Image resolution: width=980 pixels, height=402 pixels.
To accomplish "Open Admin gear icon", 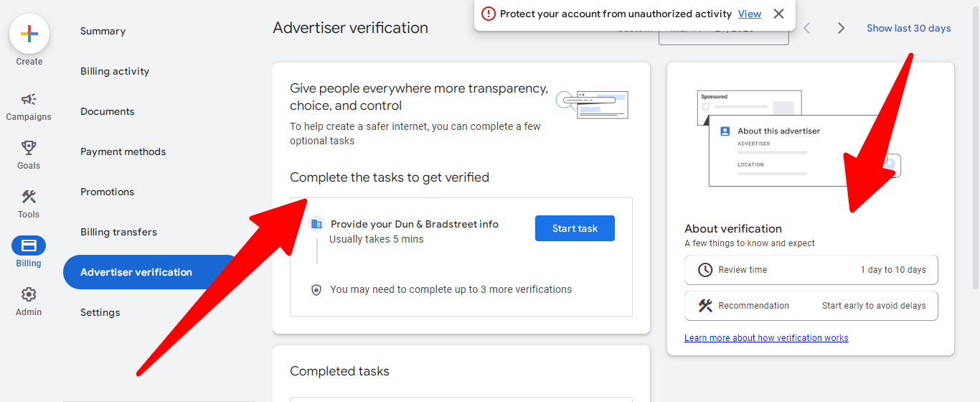I will point(29,294).
